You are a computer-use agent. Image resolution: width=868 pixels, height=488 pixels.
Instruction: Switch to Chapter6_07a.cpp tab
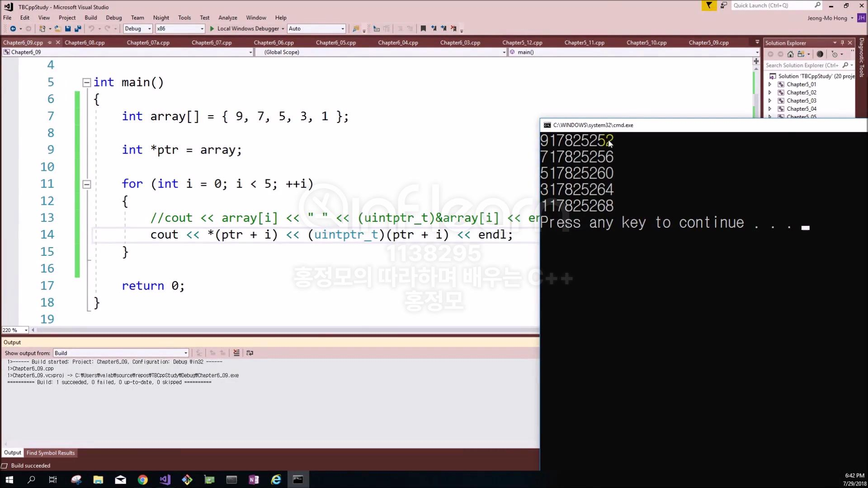148,42
